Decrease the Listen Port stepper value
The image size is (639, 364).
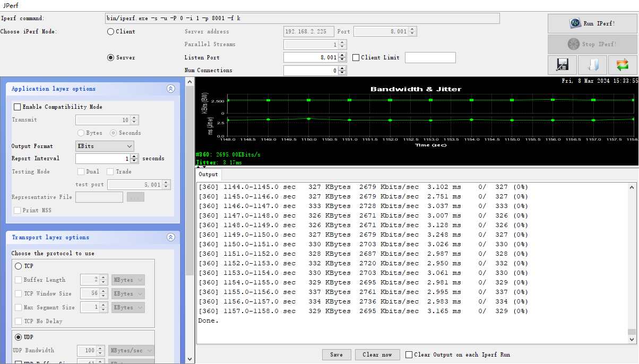coord(342,59)
